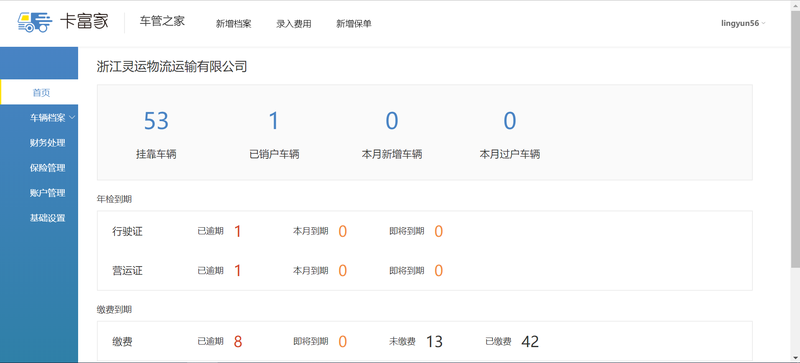Click 行驶证 已逾期 count of 1

237,231
